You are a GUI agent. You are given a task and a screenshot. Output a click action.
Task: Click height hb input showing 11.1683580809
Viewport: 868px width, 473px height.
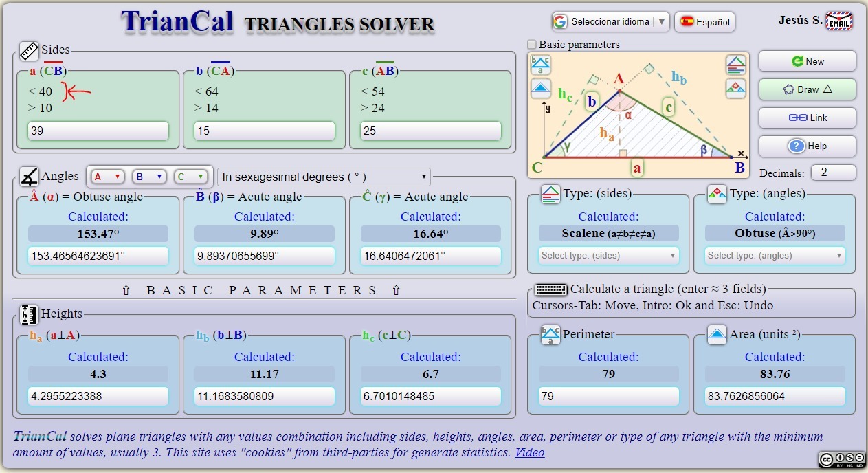pyautogui.click(x=265, y=397)
